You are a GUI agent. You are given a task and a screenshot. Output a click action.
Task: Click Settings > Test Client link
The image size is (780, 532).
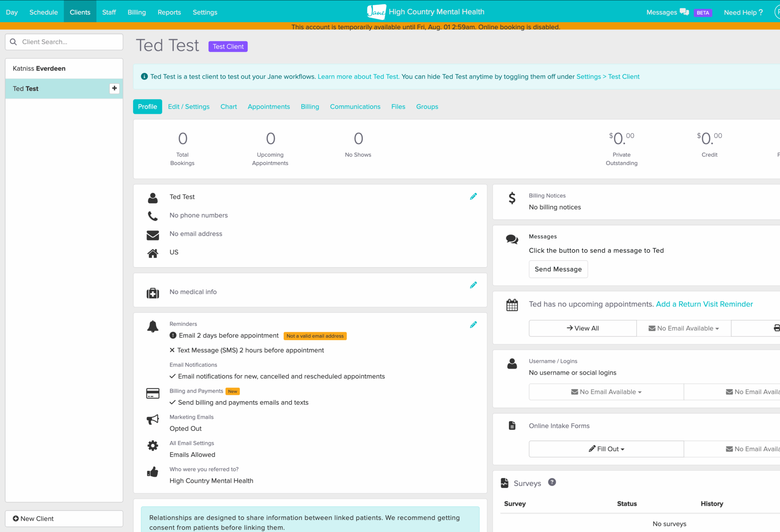point(608,76)
